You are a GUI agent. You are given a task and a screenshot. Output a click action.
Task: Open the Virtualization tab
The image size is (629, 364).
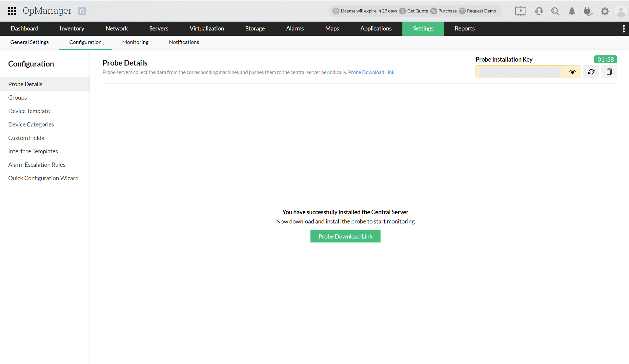click(207, 29)
